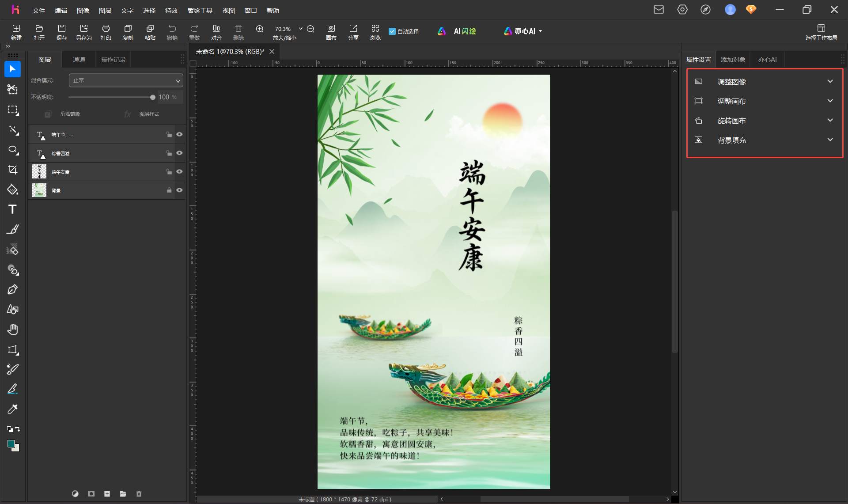
Task: Switch to the 通道 tab
Action: click(x=79, y=60)
